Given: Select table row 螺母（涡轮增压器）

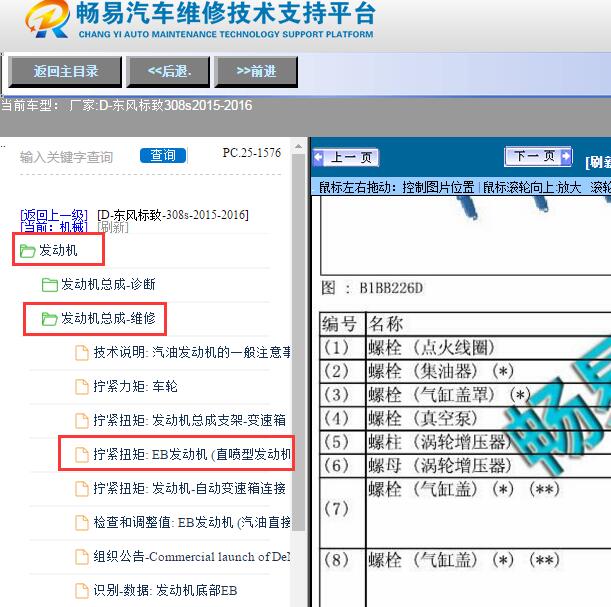Looking at the screenshot, I should [x=465, y=466].
